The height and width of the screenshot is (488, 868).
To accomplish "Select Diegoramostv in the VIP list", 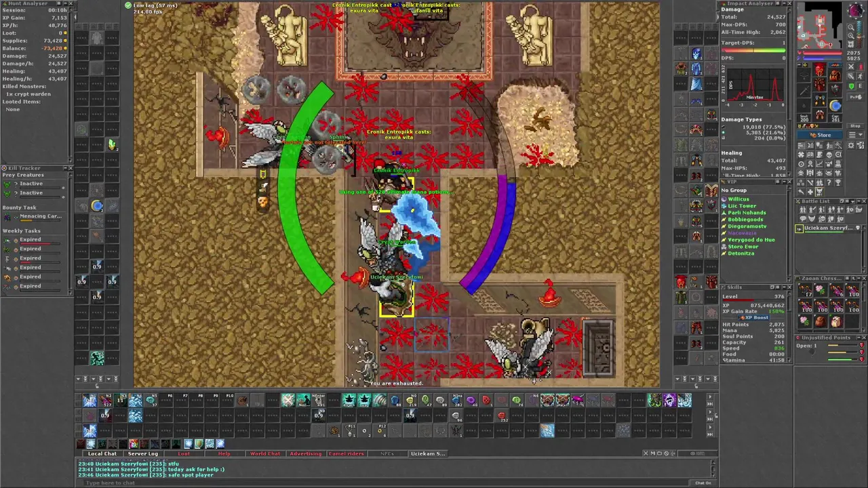I will click(x=747, y=226).
